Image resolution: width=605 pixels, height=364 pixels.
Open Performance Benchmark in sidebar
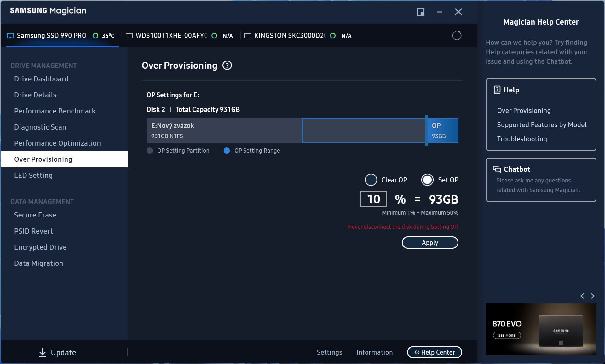tap(55, 111)
